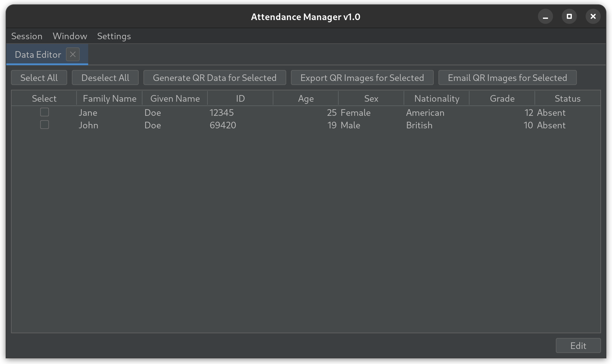Click the Edit button

coord(578,345)
